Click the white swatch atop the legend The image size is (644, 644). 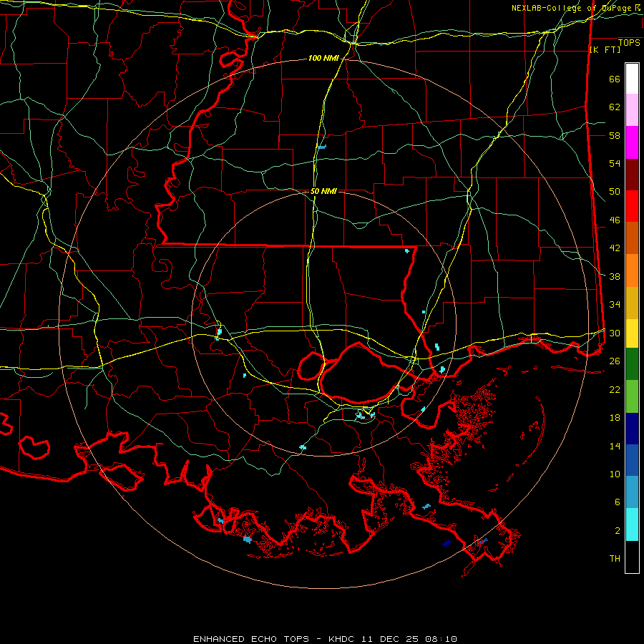pos(632,79)
